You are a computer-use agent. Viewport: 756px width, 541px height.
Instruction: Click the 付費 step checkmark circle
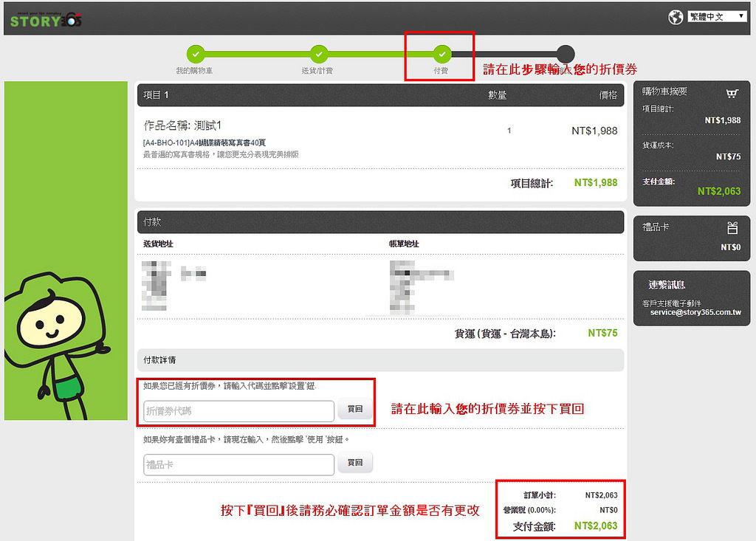pos(441,54)
